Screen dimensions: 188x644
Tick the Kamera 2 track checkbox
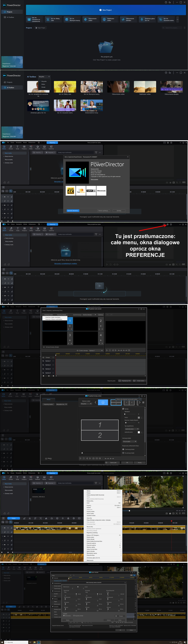53,365
